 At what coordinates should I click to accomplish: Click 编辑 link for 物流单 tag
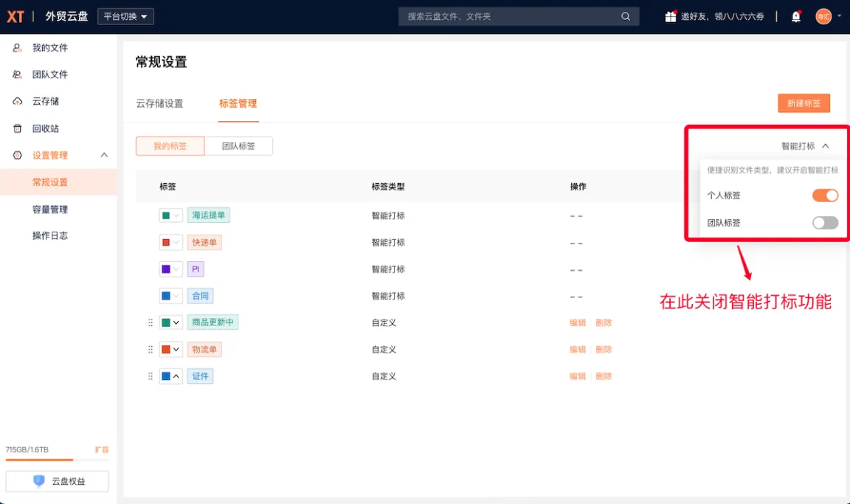(x=578, y=350)
